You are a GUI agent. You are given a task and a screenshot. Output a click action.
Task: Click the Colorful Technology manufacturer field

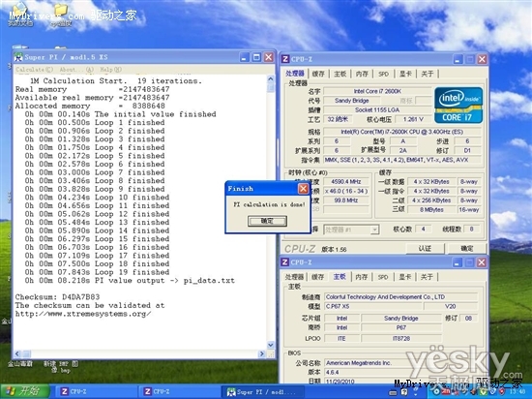tap(401, 297)
